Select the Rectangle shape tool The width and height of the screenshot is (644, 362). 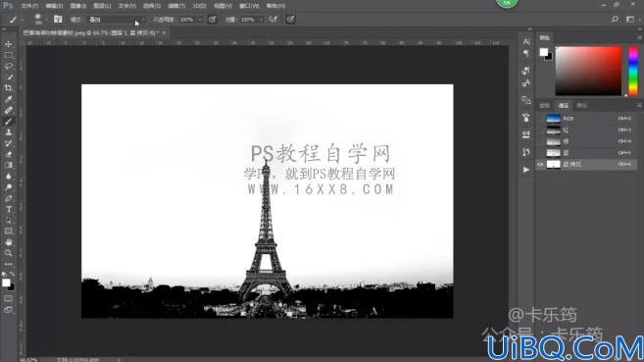pos(8,232)
